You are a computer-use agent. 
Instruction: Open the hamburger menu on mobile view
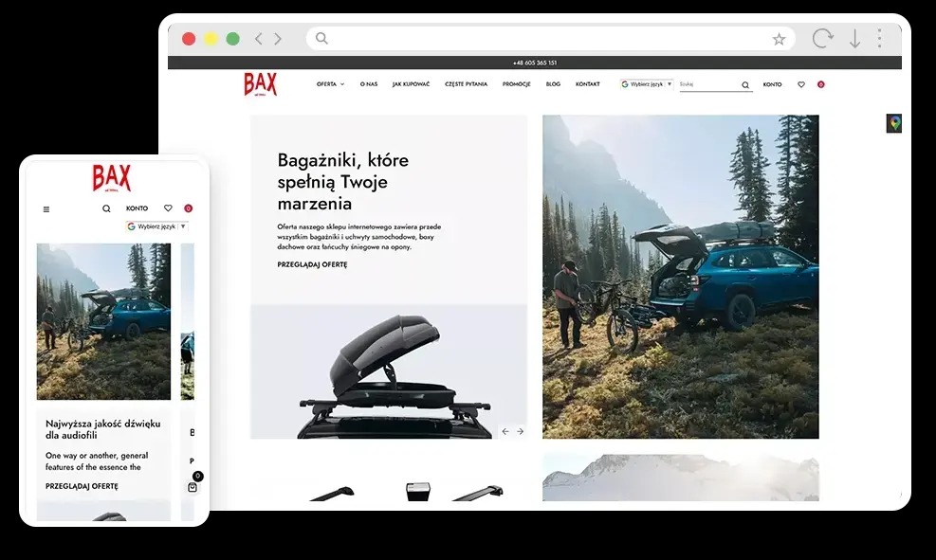tap(46, 208)
